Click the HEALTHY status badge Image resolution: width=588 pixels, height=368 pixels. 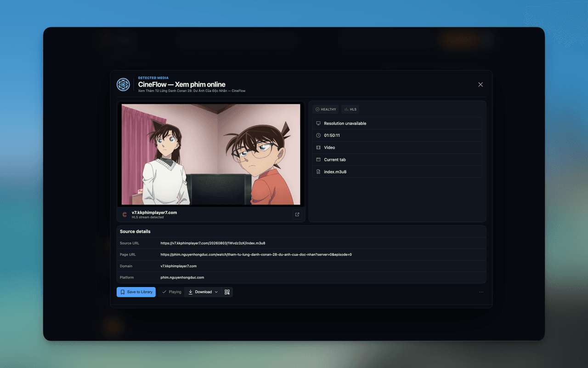pyautogui.click(x=326, y=109)
